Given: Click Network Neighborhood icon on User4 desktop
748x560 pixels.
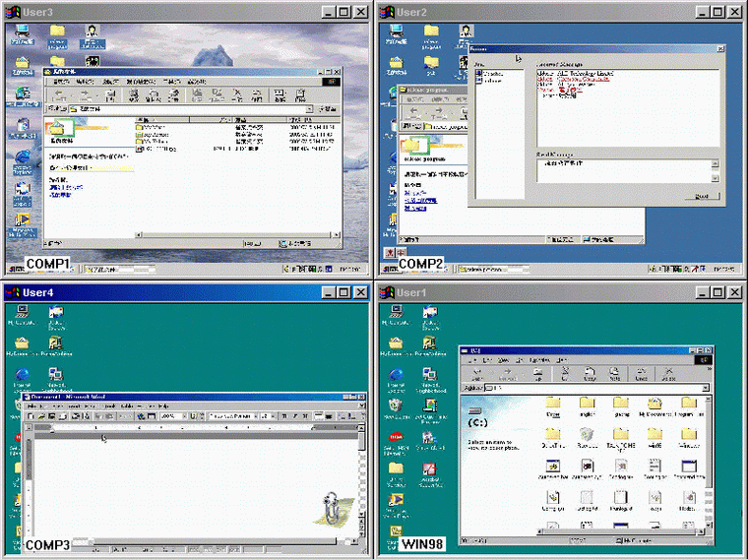Looking at the screenshot, I should (55, 375).
